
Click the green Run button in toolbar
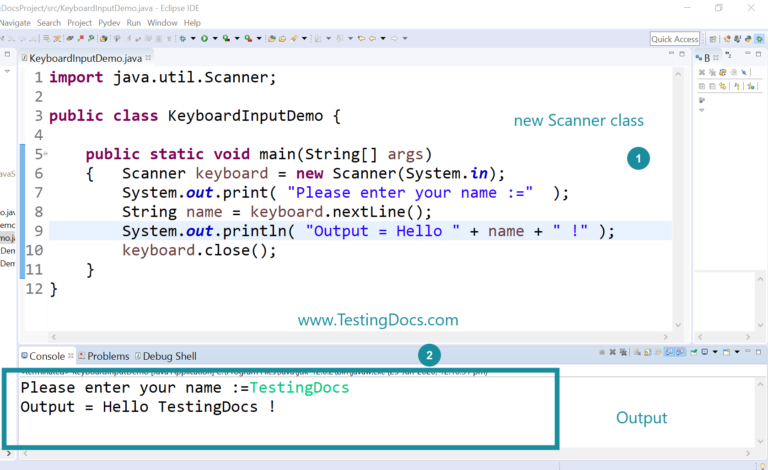pos(204,39)
